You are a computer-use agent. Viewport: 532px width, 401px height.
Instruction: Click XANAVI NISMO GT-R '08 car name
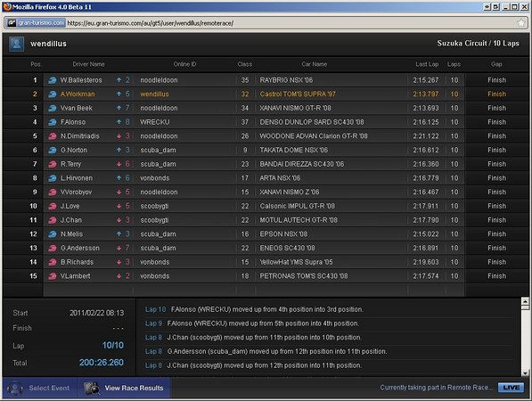coord(295,108)
